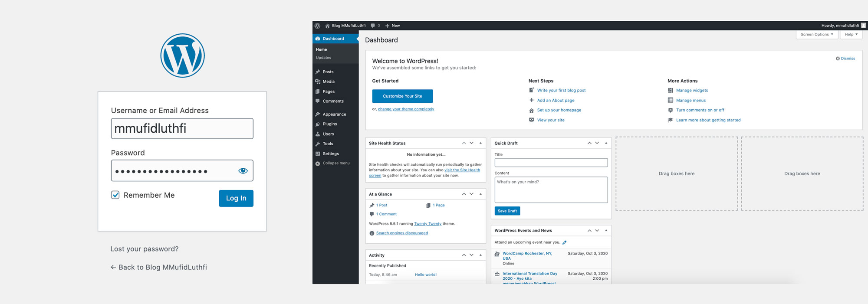The width and height of the screenshot is (868, 304).
Task: Click the Twenty Twenty theme link
Action: click(x=427, y=224)
